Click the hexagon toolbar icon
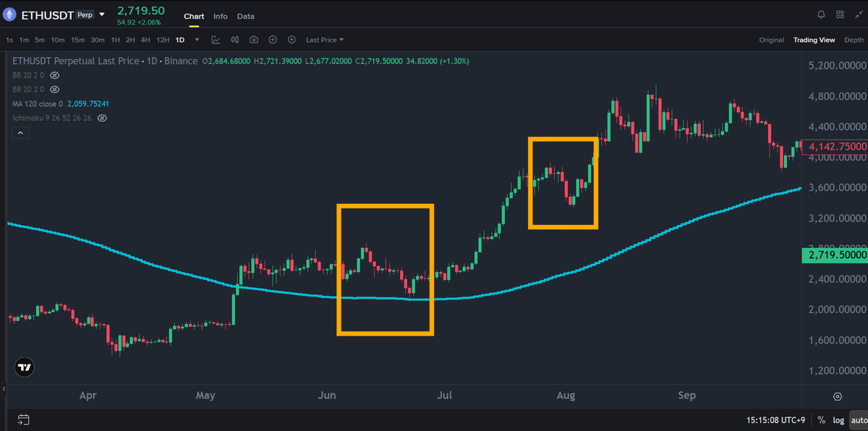 (x=292, y=40)
